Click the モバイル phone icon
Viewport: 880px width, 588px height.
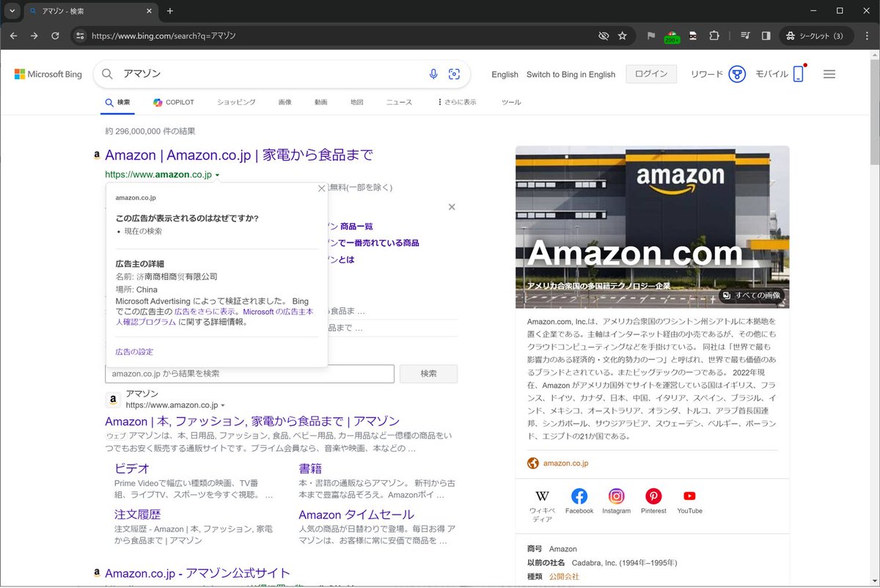tap(798, 73)
